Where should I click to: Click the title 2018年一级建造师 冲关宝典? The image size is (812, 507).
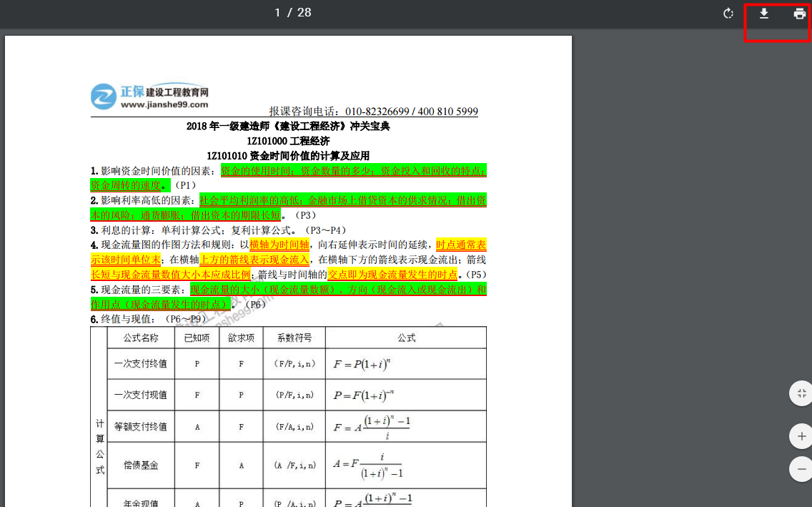coord(287,127)
